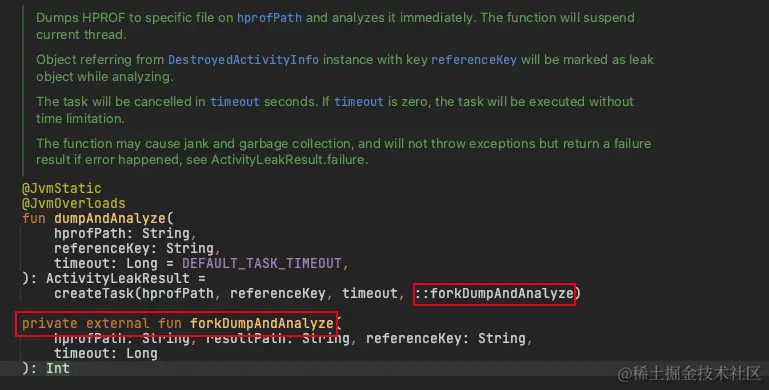Select the dumpAndAnalyze function name
The width and height of the screenshot is (769, 390).
[110, 218]
